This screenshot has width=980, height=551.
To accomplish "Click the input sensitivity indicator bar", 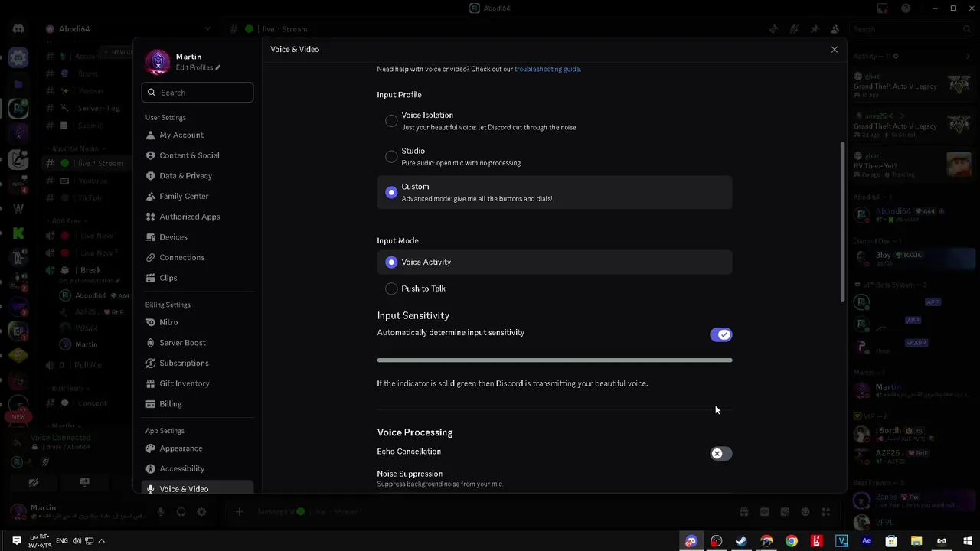I will click(554, 360).
